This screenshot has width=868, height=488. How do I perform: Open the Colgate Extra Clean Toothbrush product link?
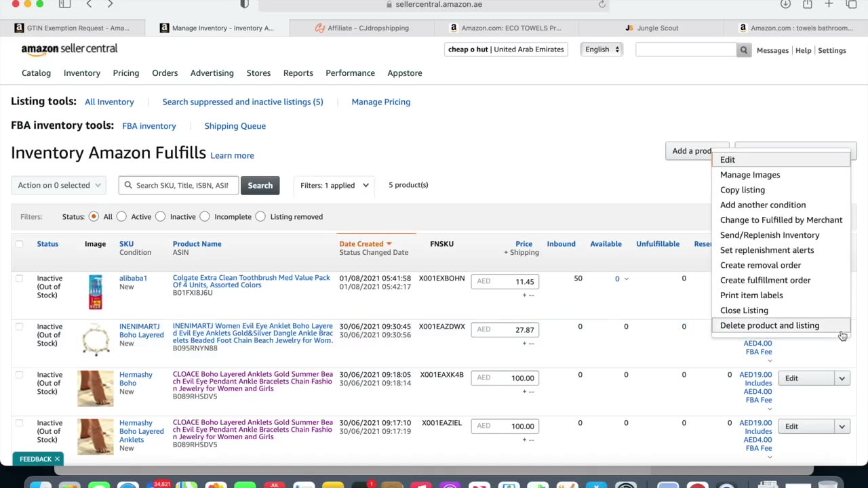click(x=252, y=281)
